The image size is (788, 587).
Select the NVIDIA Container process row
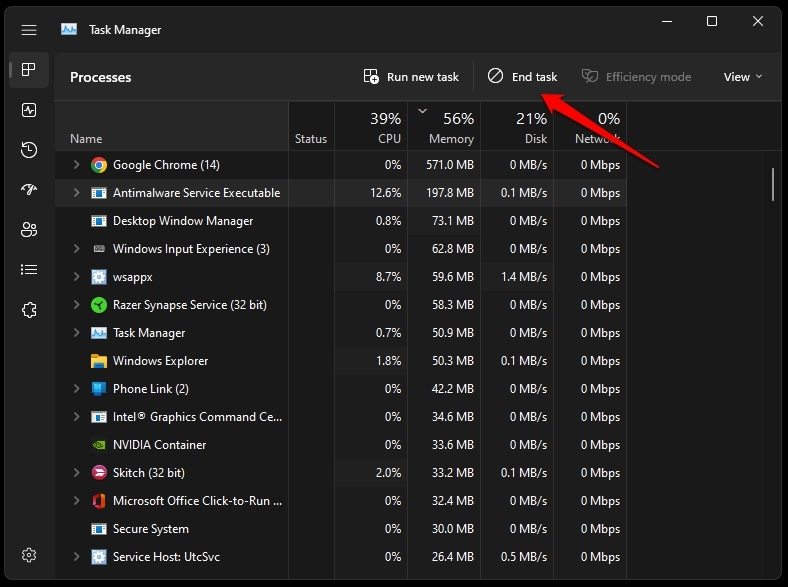(x=340, y=445)
